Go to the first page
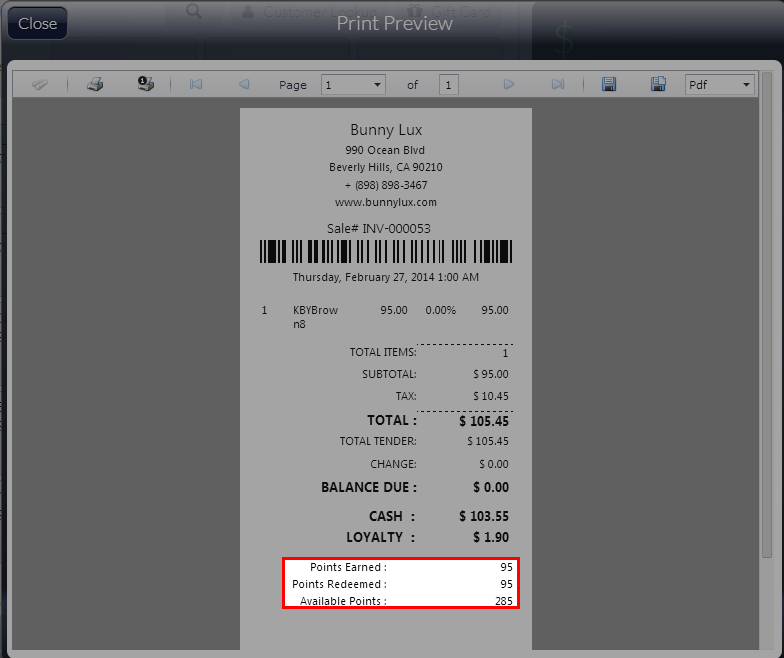Image resolution: width=784 pixels, height=658 pixels. click(196, 85)
